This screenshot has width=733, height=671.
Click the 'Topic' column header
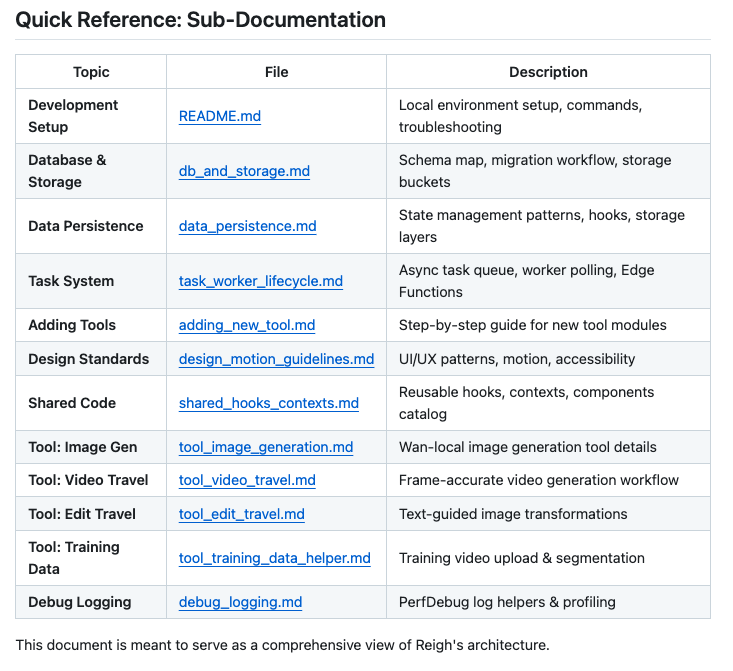point(91,72)
